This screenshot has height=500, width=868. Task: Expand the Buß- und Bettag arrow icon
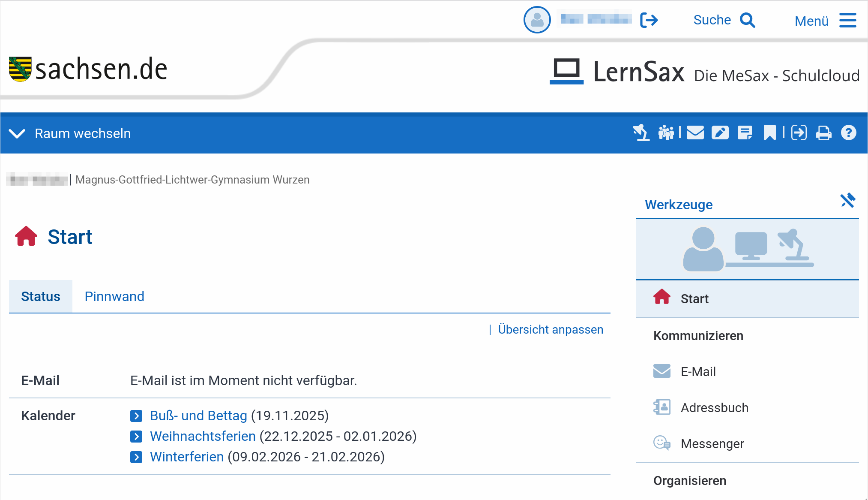pos(136,416)
